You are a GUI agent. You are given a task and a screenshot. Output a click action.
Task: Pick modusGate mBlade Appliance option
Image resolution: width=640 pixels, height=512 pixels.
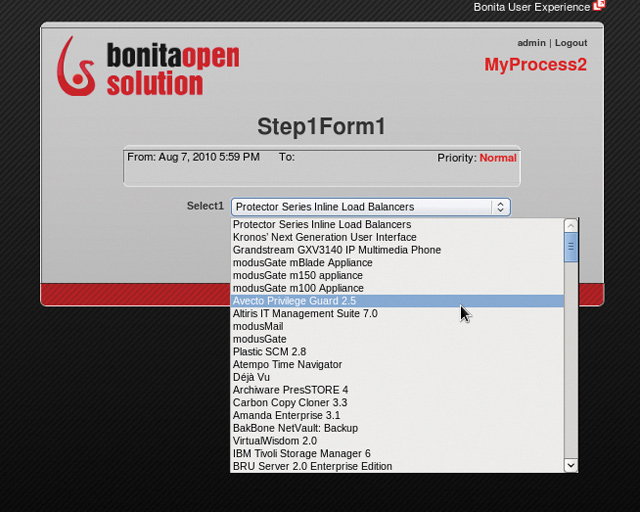coord(397,263)
